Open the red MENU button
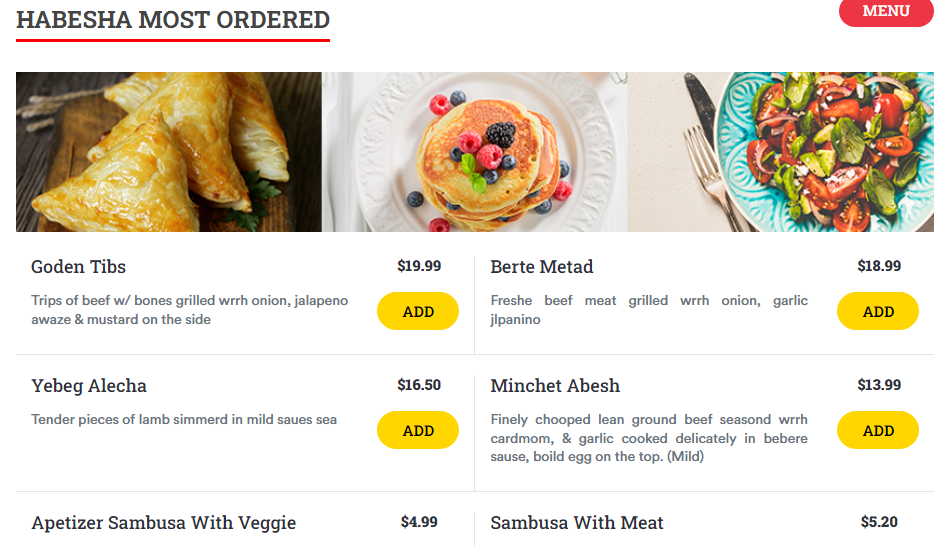Viewport: 948px width, 546px height. pos(886,12)
